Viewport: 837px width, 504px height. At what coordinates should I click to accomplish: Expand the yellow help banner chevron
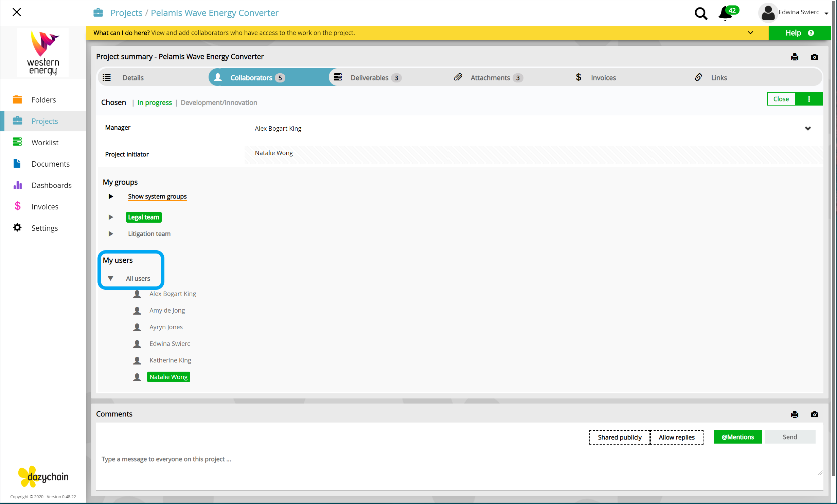click(x=750, y=33)
